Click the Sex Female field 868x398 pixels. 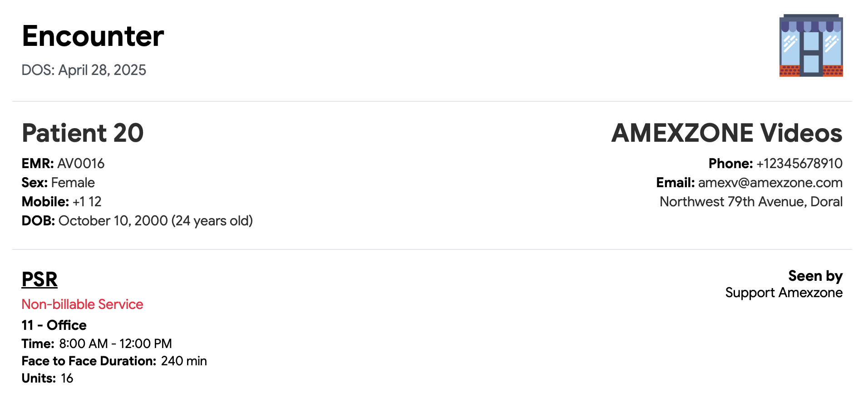73,183
